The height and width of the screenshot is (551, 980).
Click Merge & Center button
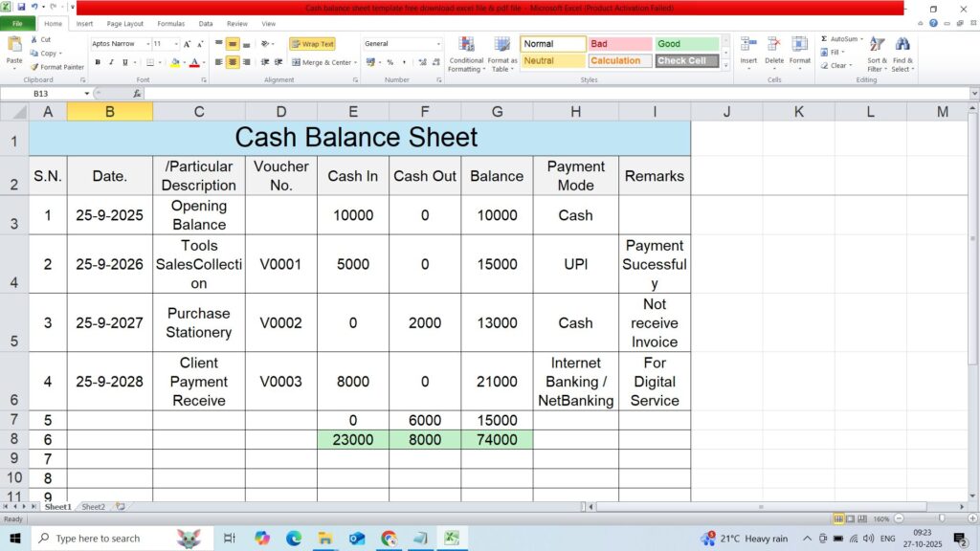pyautogui.click(x=323, y=62)
